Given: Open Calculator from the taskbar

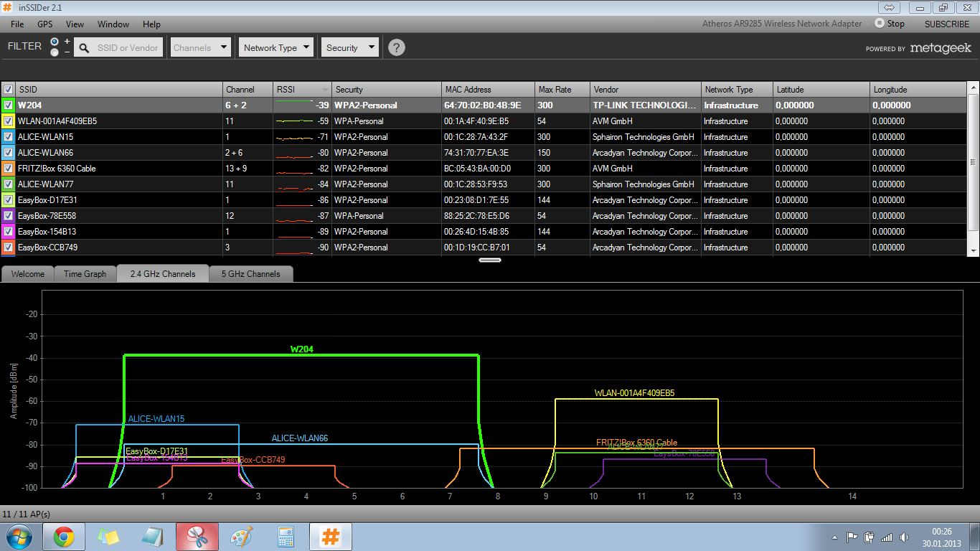Looking at the screenshot, I should point(286,537).
